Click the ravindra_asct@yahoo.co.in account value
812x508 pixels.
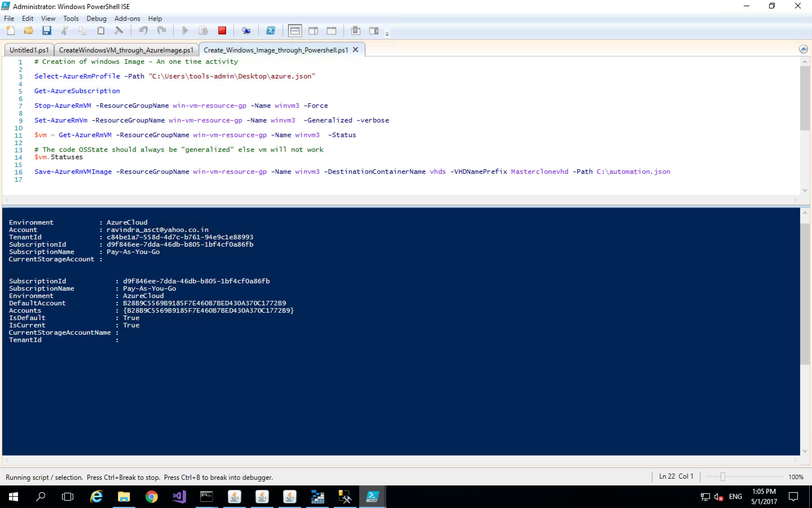tap(157, 230)
